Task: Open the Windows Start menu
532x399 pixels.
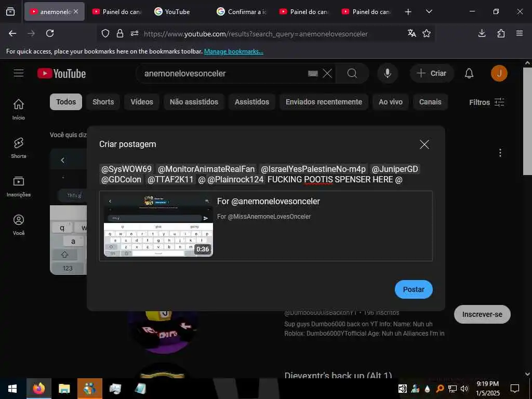Action: [x=12, y=389]
